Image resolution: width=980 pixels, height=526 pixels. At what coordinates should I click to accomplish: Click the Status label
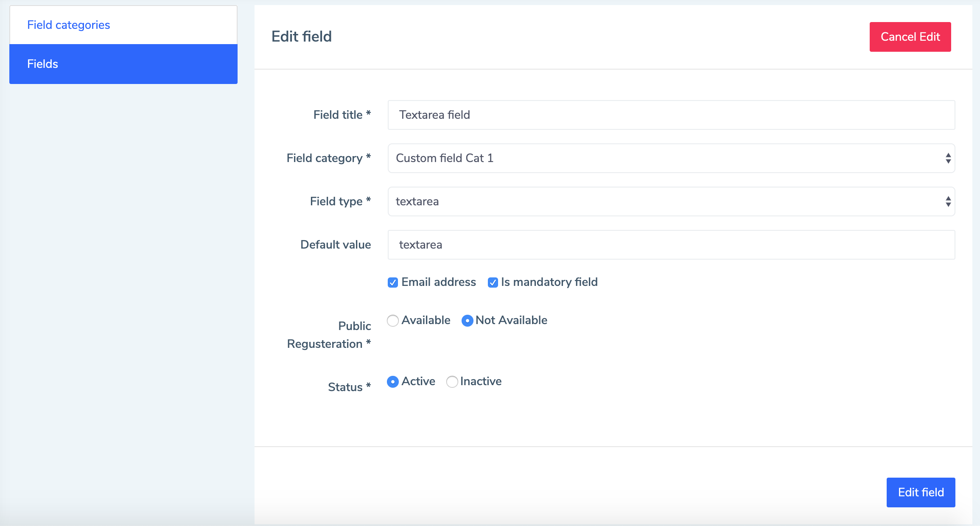coord(349,387)
